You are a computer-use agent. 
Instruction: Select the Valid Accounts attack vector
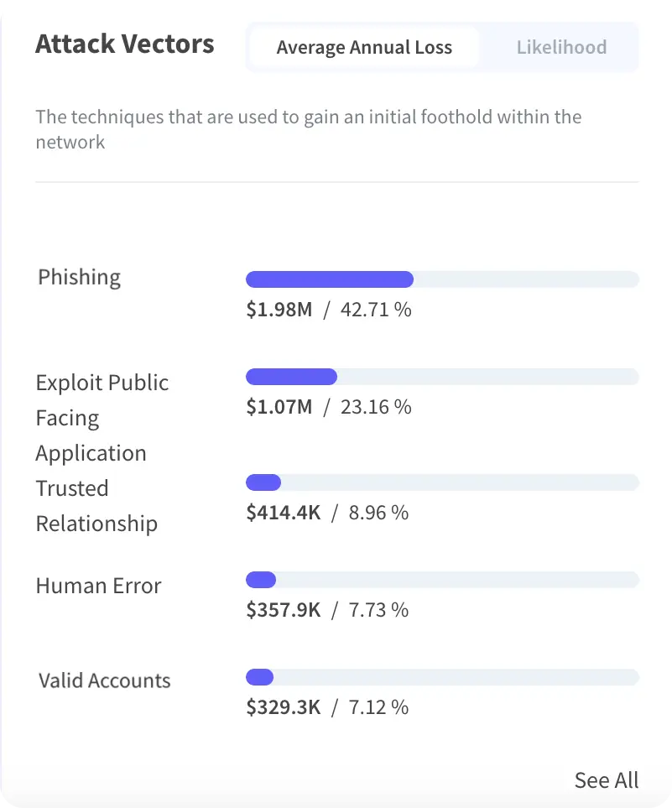[x=104, y=680]
